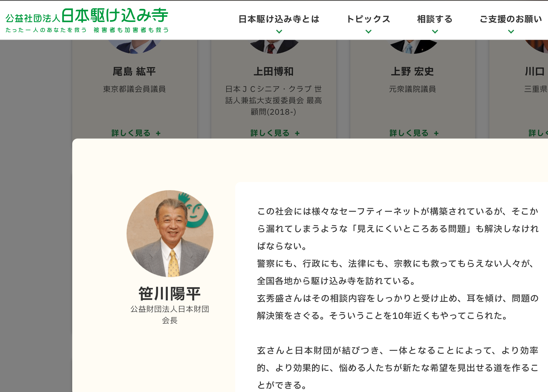
Task: Click 詳しく見る for 上田博和
Action: click(x=275, y=133)
